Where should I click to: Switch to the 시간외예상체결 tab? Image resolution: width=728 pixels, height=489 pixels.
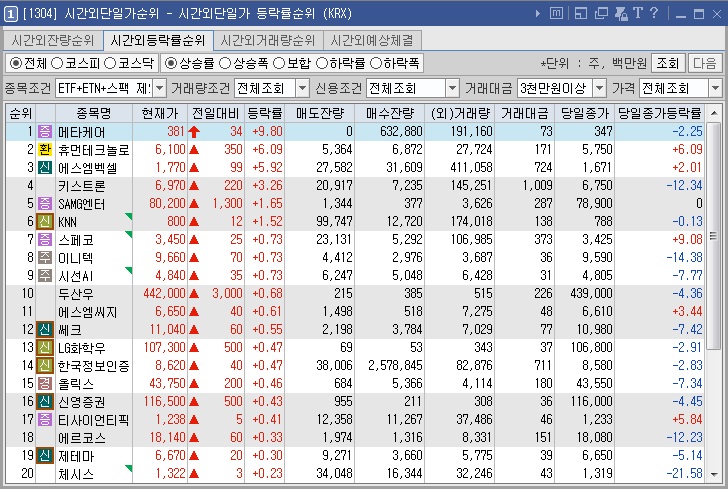point(372,41)
